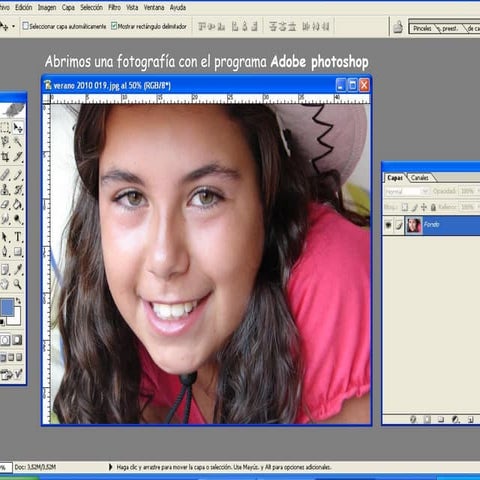Switch to Standard editing mode

pos(5,340)
